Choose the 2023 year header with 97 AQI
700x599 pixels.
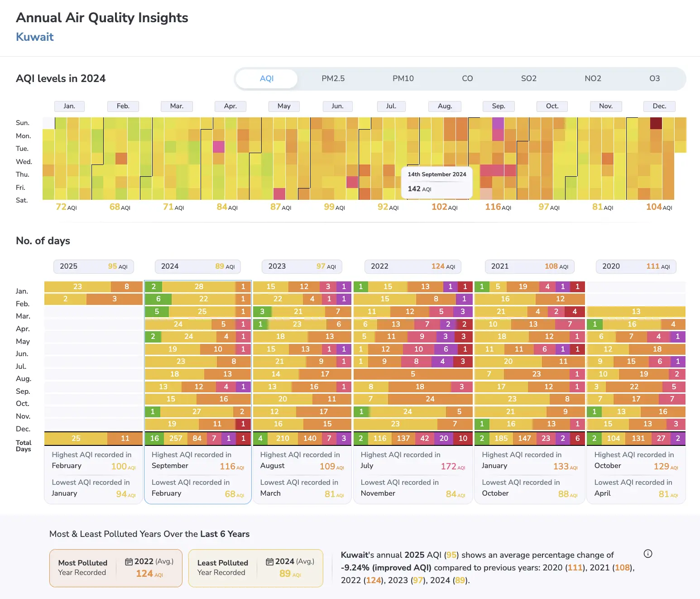[302, 266]
